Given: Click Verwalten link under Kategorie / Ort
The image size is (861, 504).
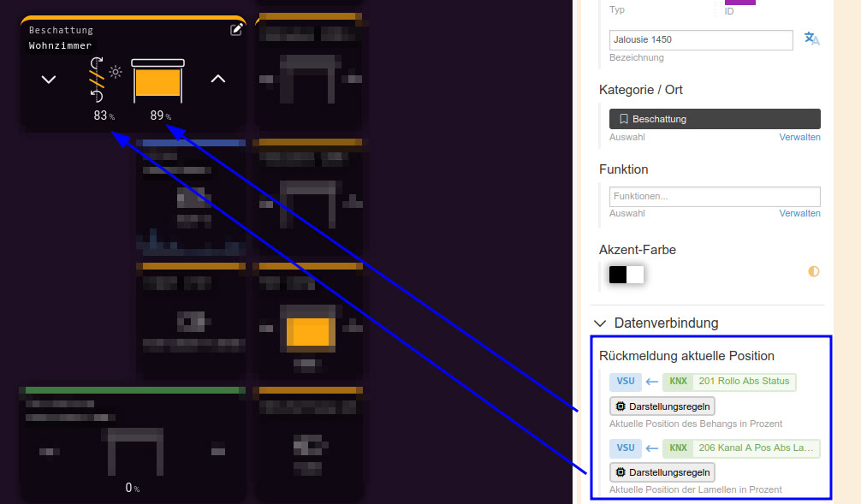Looking at the screenshot, I should [799, 137].
